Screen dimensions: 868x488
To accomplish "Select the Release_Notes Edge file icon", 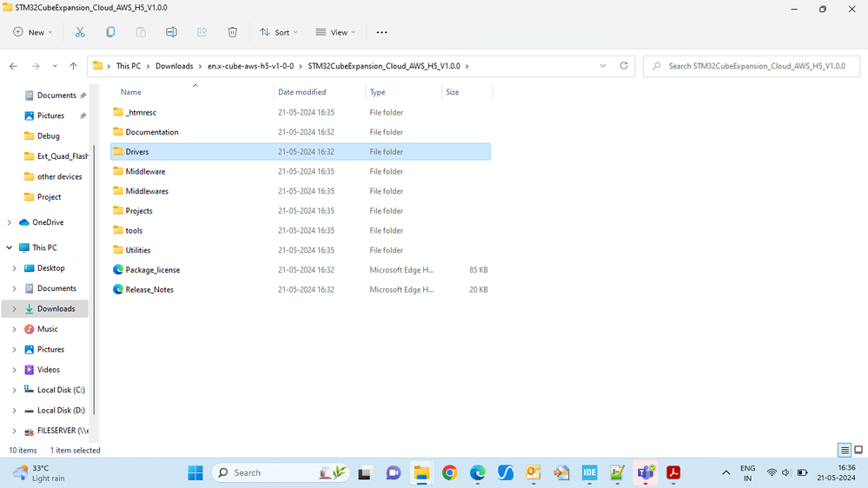I will tap(118, 289).
